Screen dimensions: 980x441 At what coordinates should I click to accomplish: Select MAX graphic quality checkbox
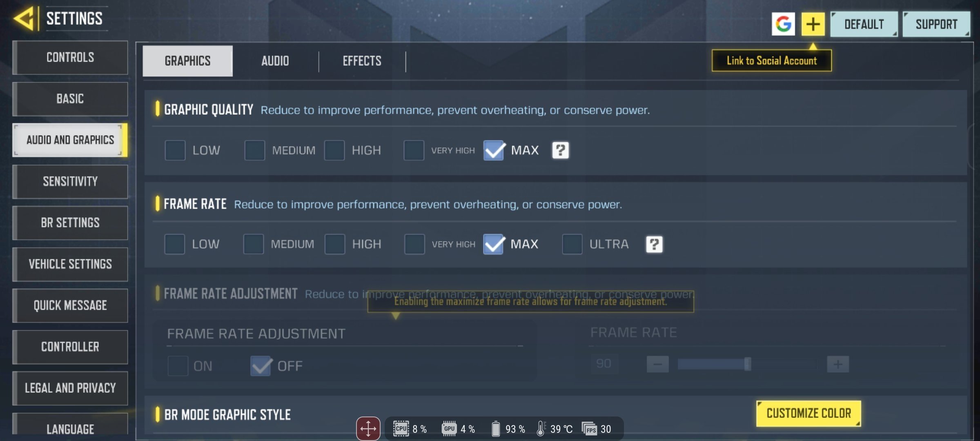click(x=493, y=150)
